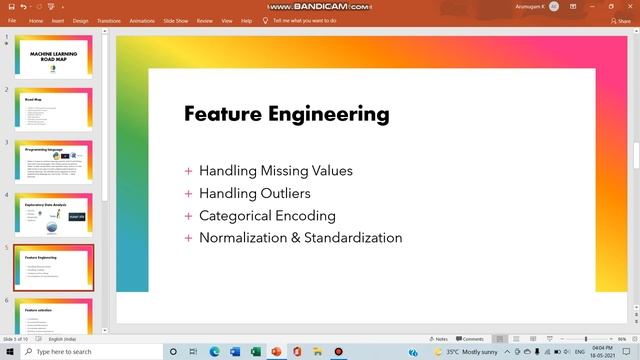Click thumbnail pane scroll down arrow

pyautogui.click(x=105, y=330)
